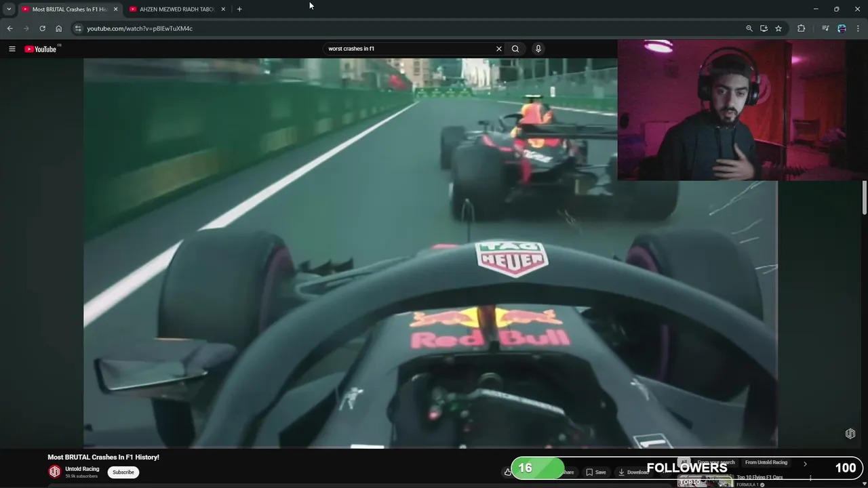This screenshot has width=868, height=488.
Task: Open the browser home page
Action: [59, 28]
